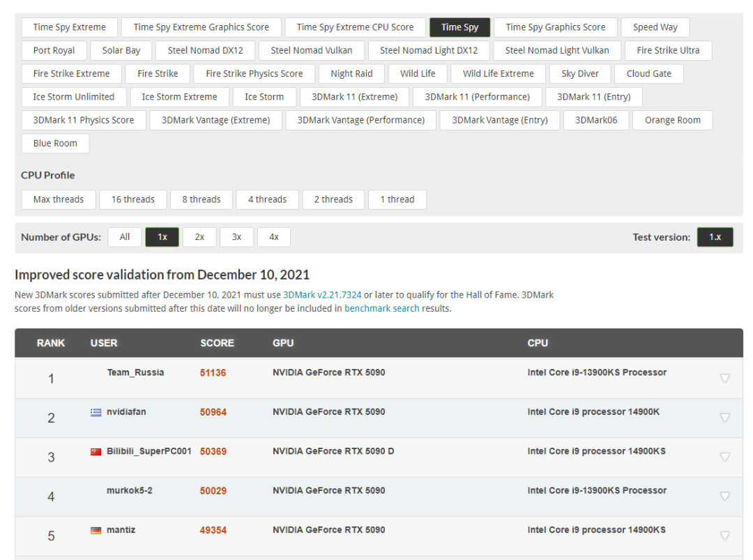
Task: Open Ice Storm Unlimited rankings
Action: [73, 97]
